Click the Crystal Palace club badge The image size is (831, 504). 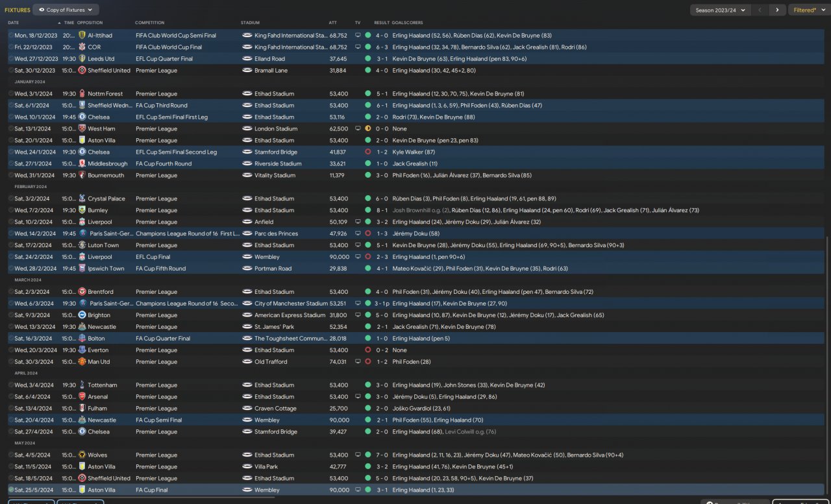(x=82, y=199)
